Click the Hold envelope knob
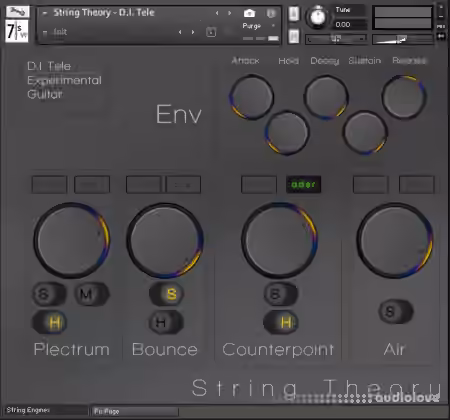The width and height of the screenshot is (450, 420). pyautogui.click(x=287, y=133)
